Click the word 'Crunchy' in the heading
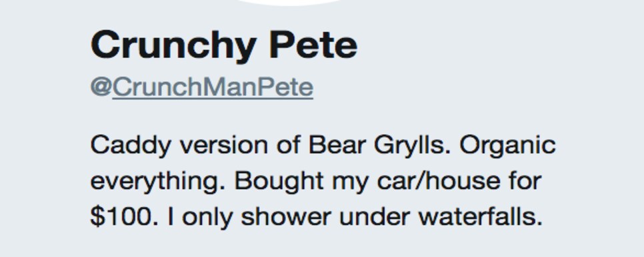644x257 pixels. click(x=174, y=46)
